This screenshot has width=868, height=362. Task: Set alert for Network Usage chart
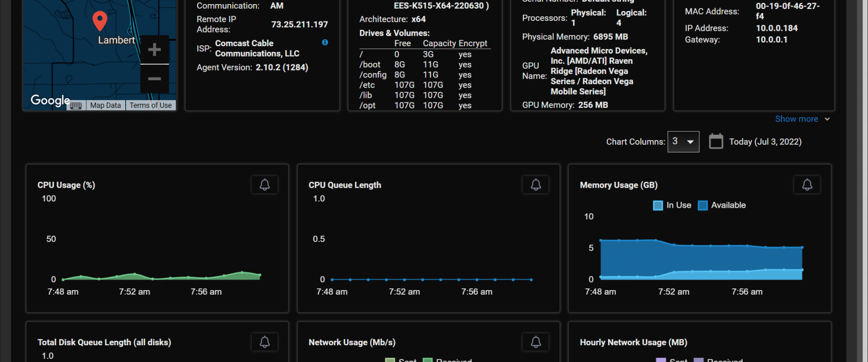[536, 342]
